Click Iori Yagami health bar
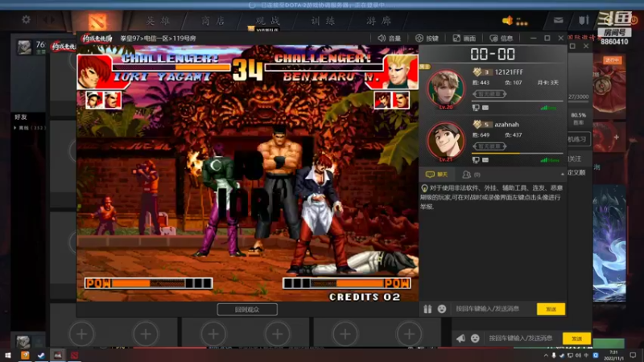Image resolution: width=644 pixels, height=362 pixels. tap(171, 67)
